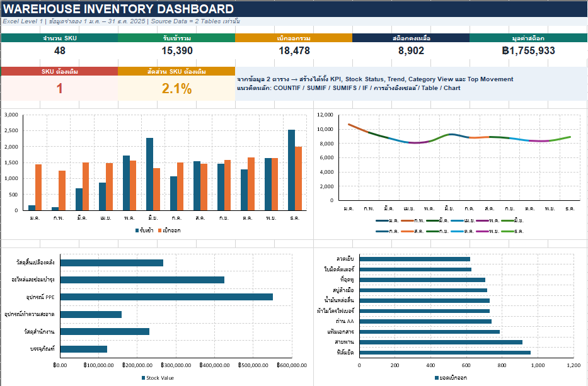Select the blue มิ.ย. received bar
588x386 pixels.
click(149, 174)
